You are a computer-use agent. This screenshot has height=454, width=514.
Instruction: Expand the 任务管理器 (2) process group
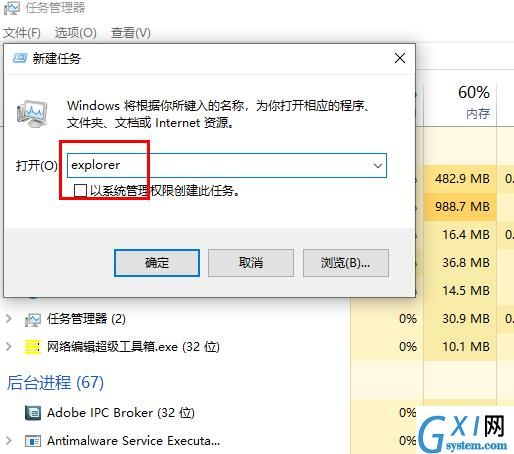point(9,319)
